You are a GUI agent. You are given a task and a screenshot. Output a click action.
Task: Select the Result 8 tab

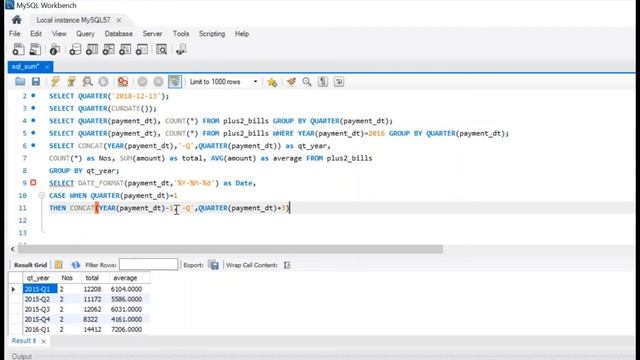pyautogui.click(x=24, y=341)
